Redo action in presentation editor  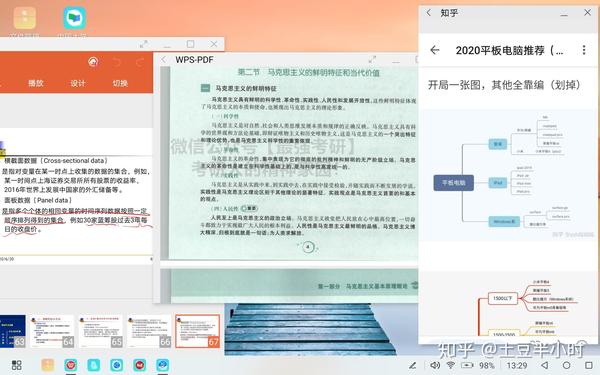pyautogui.click(x=140, y=62)
